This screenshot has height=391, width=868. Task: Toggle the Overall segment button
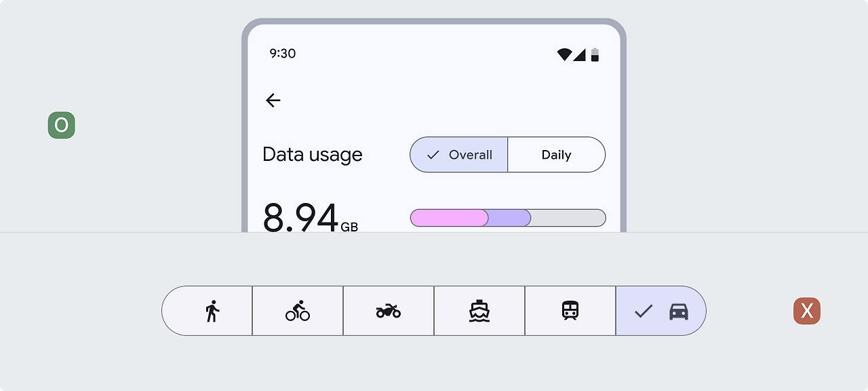[459, 155]
